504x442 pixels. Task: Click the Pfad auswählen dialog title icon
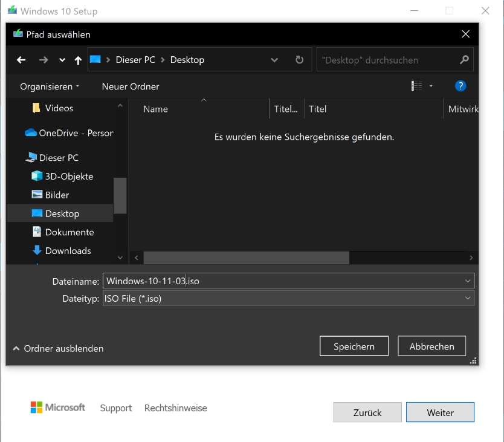click(18, 34)
